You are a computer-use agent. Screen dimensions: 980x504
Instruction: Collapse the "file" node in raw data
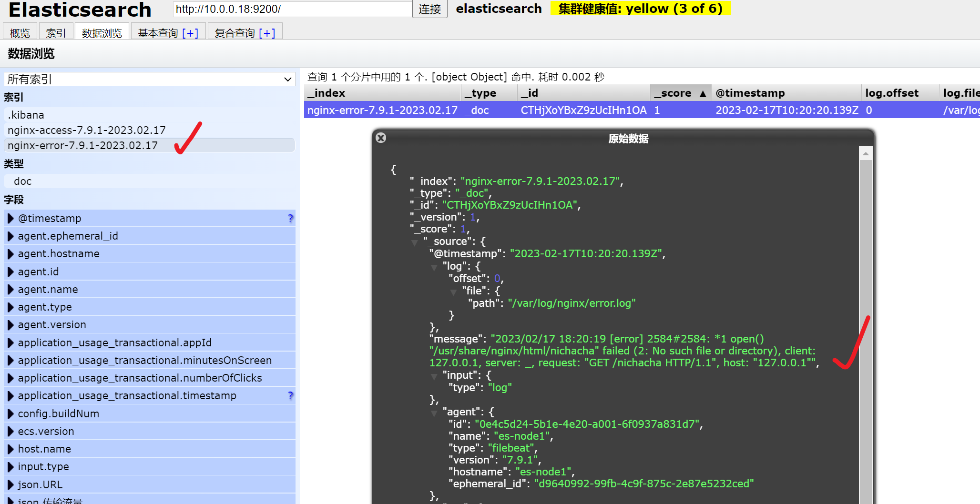[x=454, y=292]
